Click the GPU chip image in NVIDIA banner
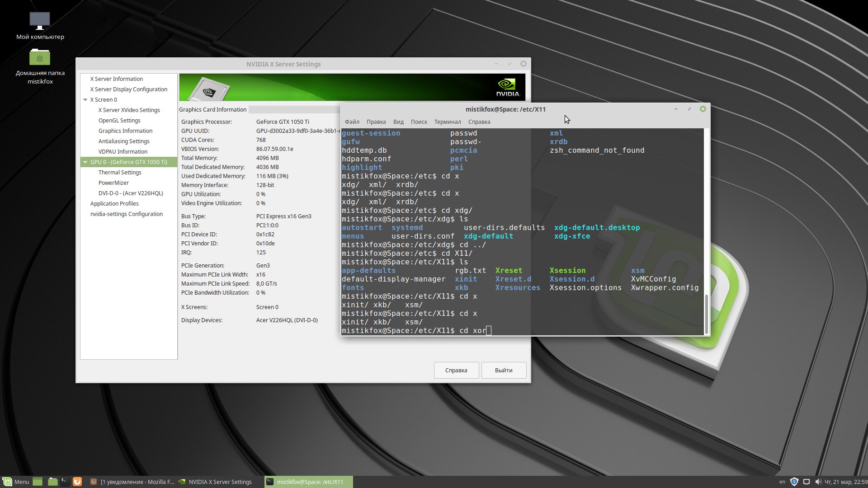This screenshot has height=488, width=868. pos(208,89)
